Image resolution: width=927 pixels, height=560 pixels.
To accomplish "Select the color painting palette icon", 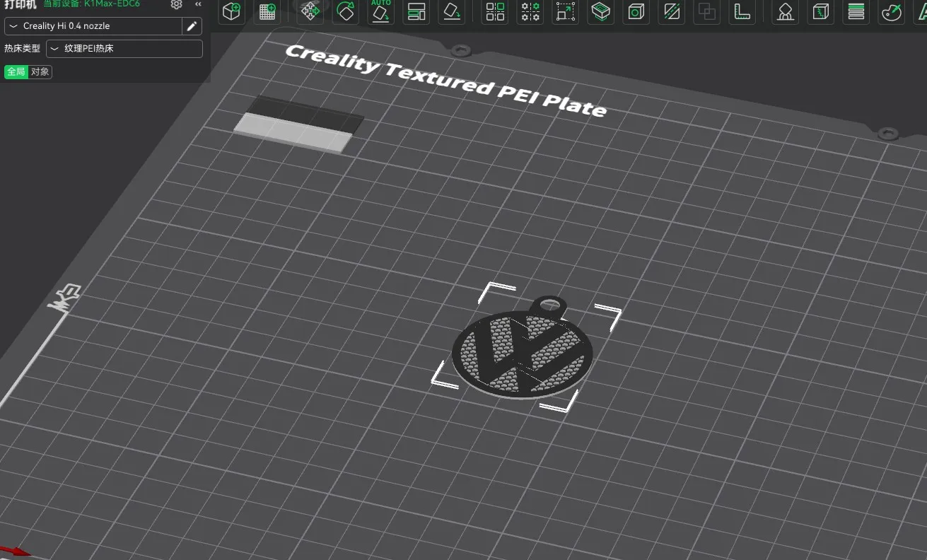I will [892, 11].
